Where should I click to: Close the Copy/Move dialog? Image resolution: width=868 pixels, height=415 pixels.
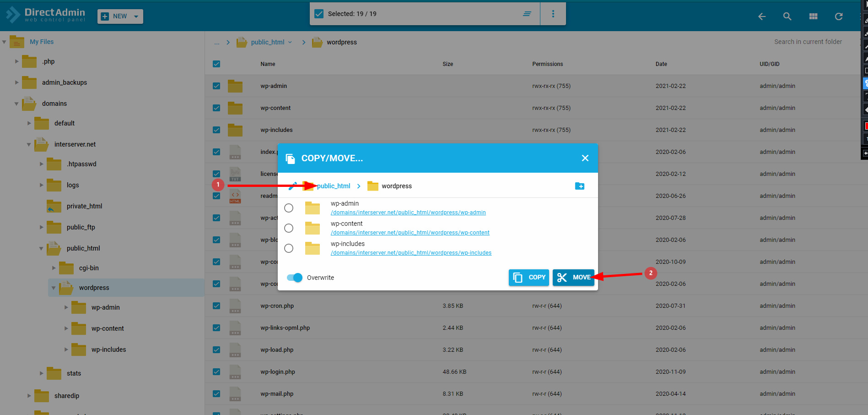pyautogui.click(x=585, y=158)
